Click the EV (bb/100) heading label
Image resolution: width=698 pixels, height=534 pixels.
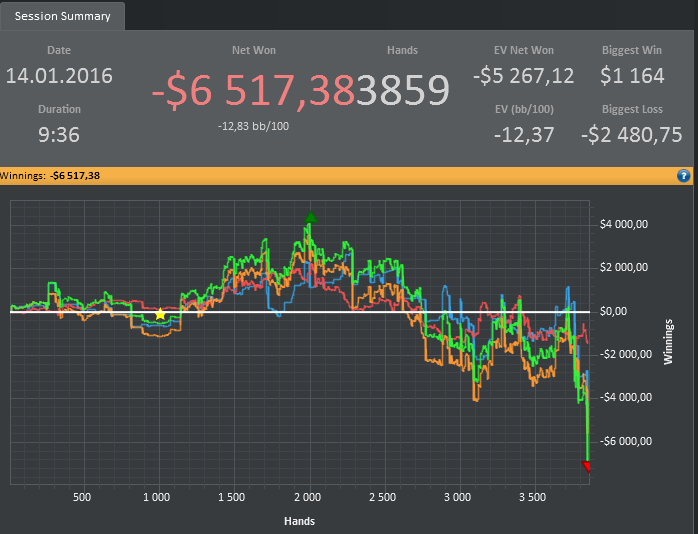point(524,109)
